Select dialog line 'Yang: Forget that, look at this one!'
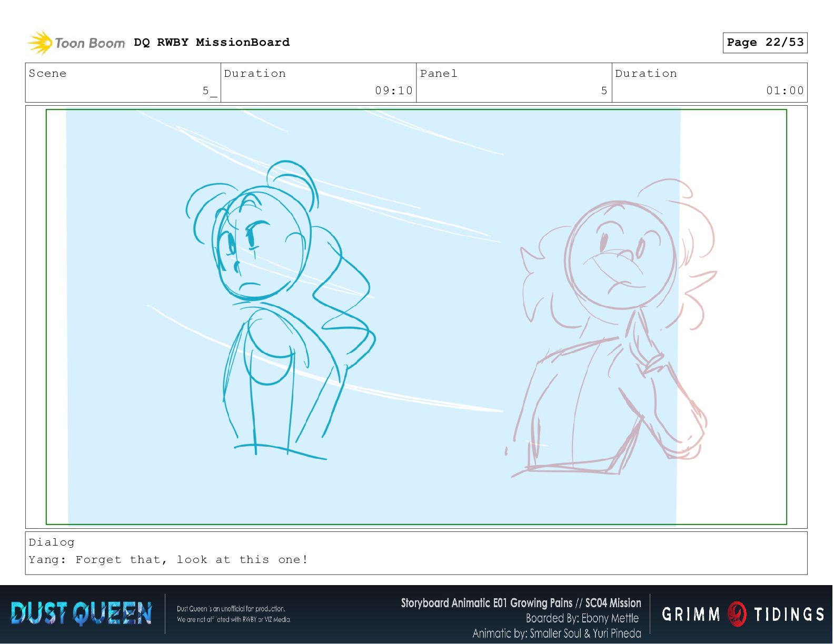The width and height of the screenshot is (834, 644). click(168, 559)
